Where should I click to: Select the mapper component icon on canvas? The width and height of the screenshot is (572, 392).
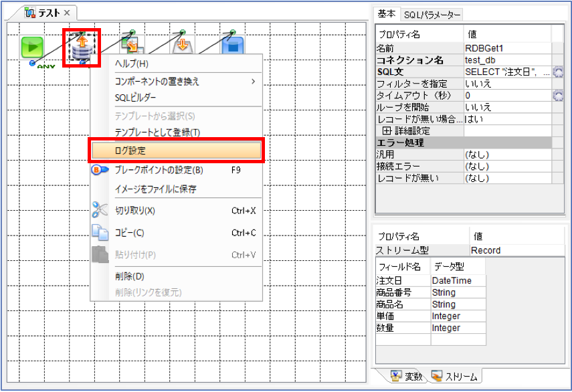coord(132,45)
